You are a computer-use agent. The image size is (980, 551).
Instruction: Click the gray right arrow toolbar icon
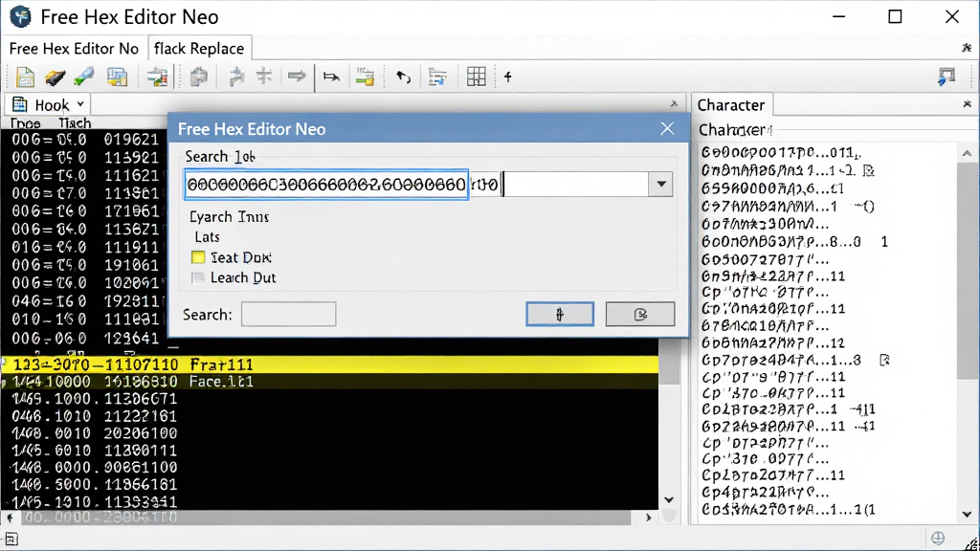point(297,77)
